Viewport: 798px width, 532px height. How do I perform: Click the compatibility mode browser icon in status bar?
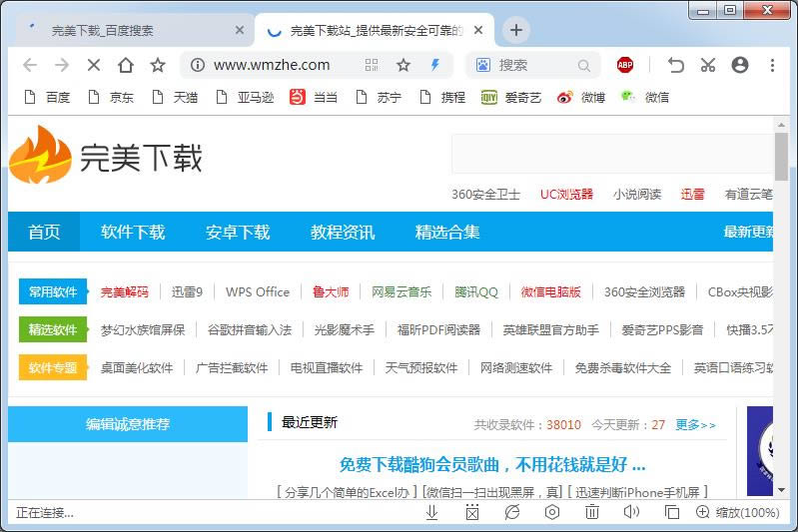coord(512,512)
